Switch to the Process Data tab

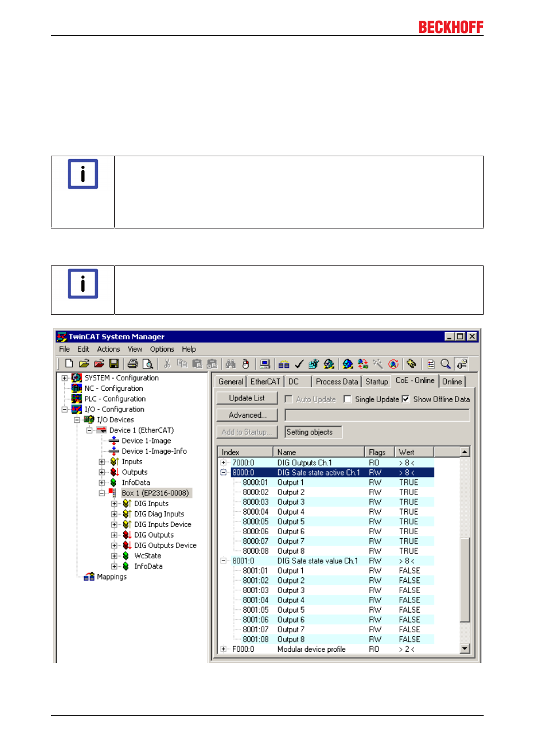pos(337,381)
